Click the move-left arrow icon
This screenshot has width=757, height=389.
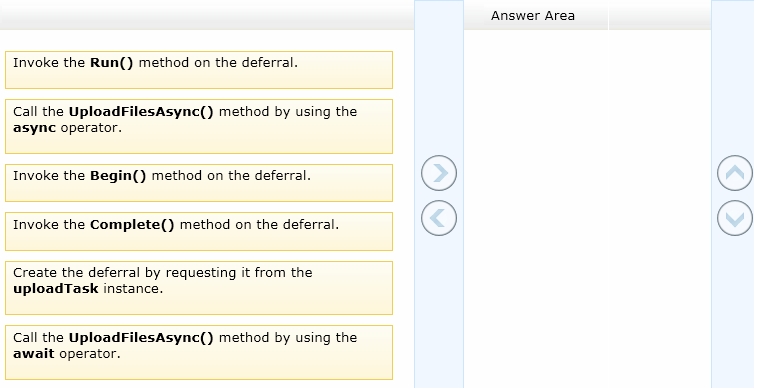coord(438,218)
